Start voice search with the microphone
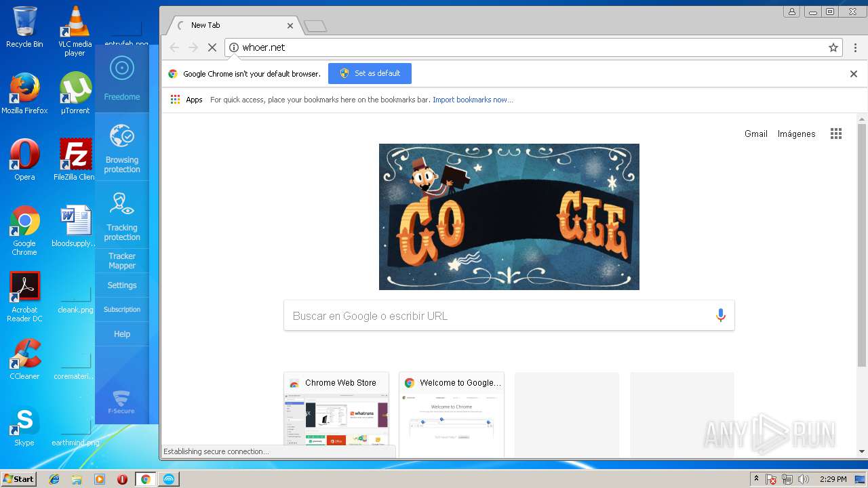The image size is (868, 488). pyautogui.click(x=721, y=316)
